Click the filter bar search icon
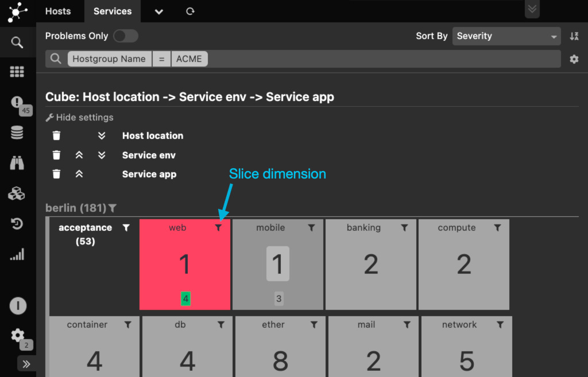This screenshot has height=377, width=588. click(56, 59)
